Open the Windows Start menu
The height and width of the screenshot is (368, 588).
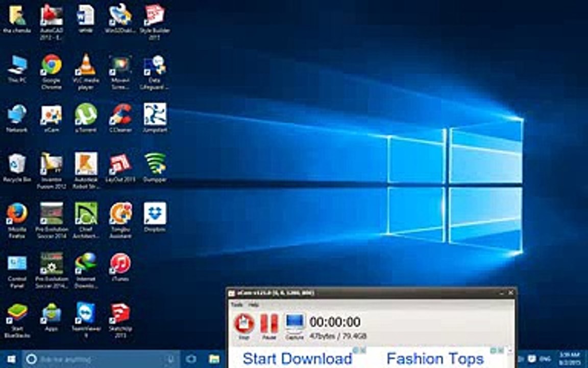[11, 359]
